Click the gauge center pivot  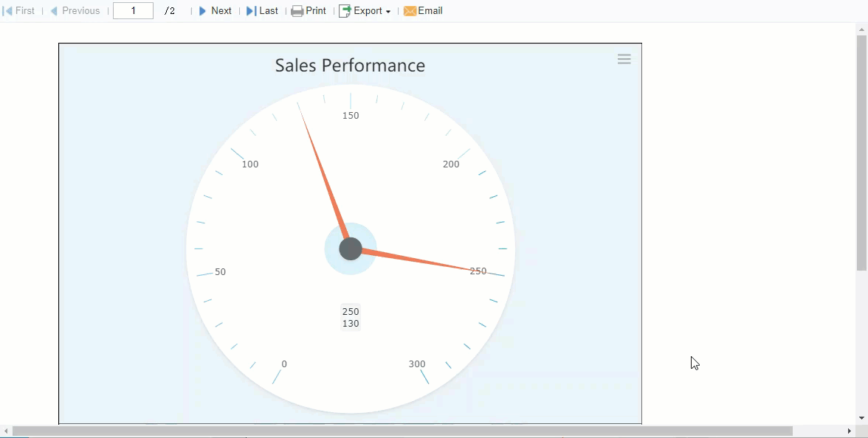[351, 249]
